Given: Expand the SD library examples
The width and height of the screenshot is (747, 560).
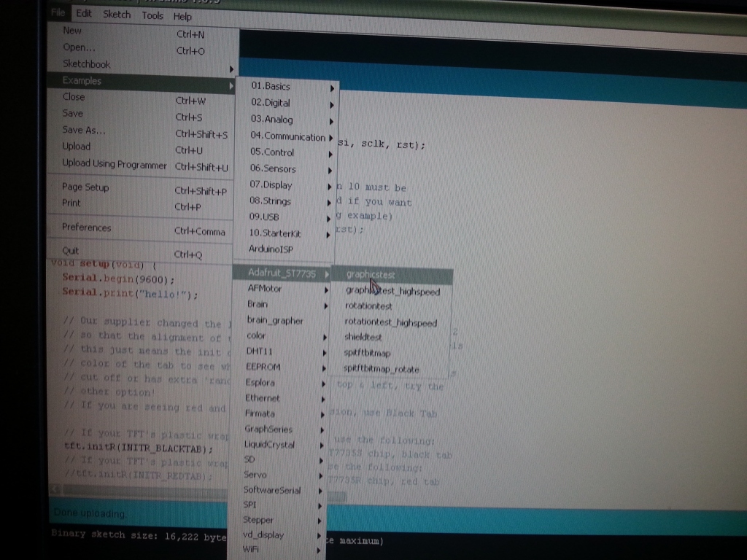Looking at the screenshot, I should click(x=276, y=460).
